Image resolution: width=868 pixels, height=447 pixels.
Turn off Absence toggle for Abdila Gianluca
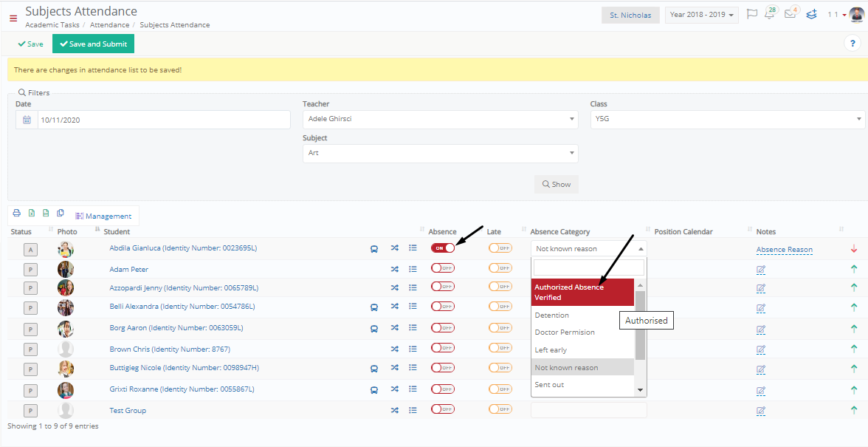click(x=443, y=248)
